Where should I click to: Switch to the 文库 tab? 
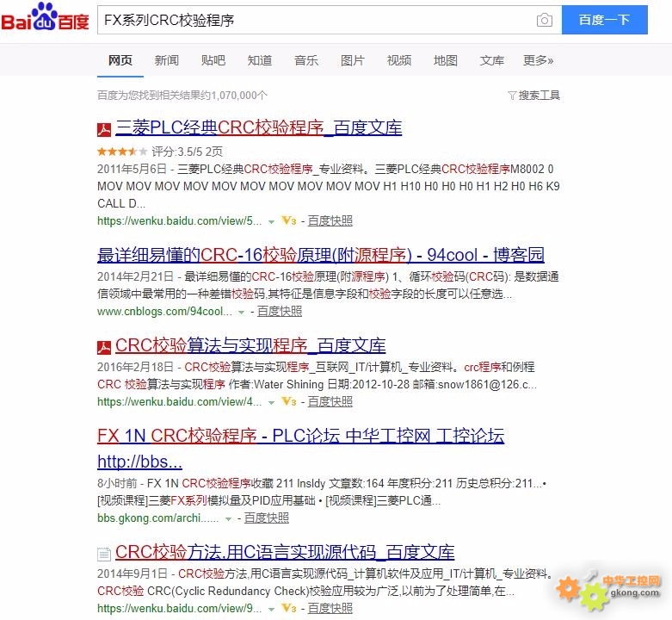492,60
